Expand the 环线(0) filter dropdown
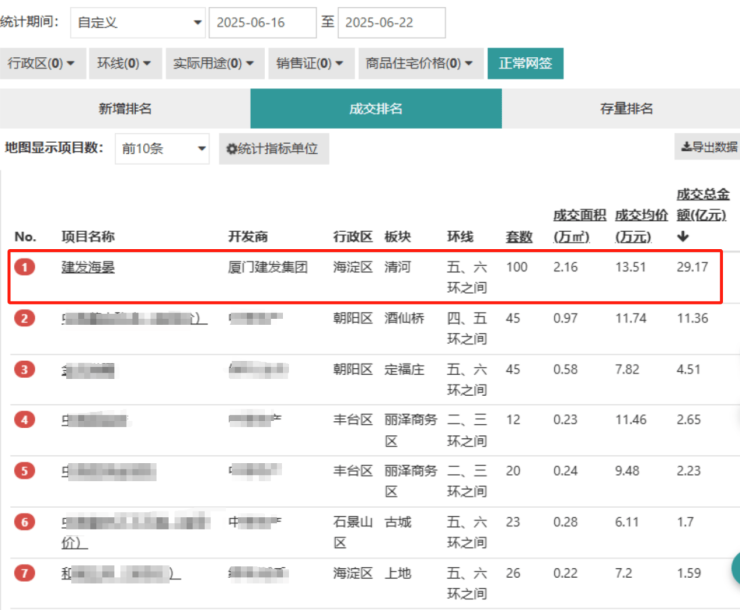Viewport: 740px width, 610px height. [125, 63]
